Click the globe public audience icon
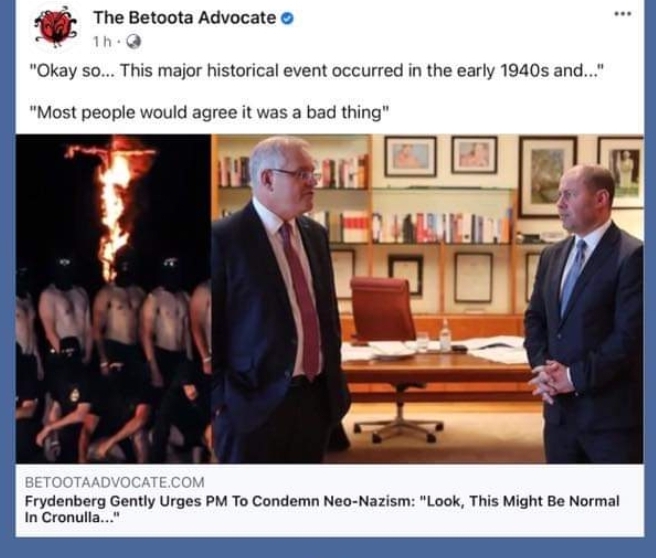Viewport: 656px width, 558px height. pyautogui.click(x=134, y=41)
